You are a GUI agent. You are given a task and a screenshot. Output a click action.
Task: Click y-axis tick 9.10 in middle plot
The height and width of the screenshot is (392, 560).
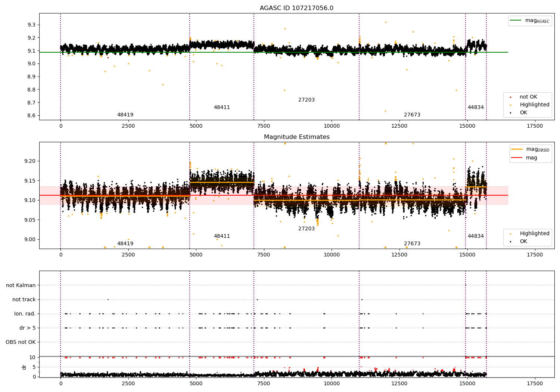coord(30,200)
